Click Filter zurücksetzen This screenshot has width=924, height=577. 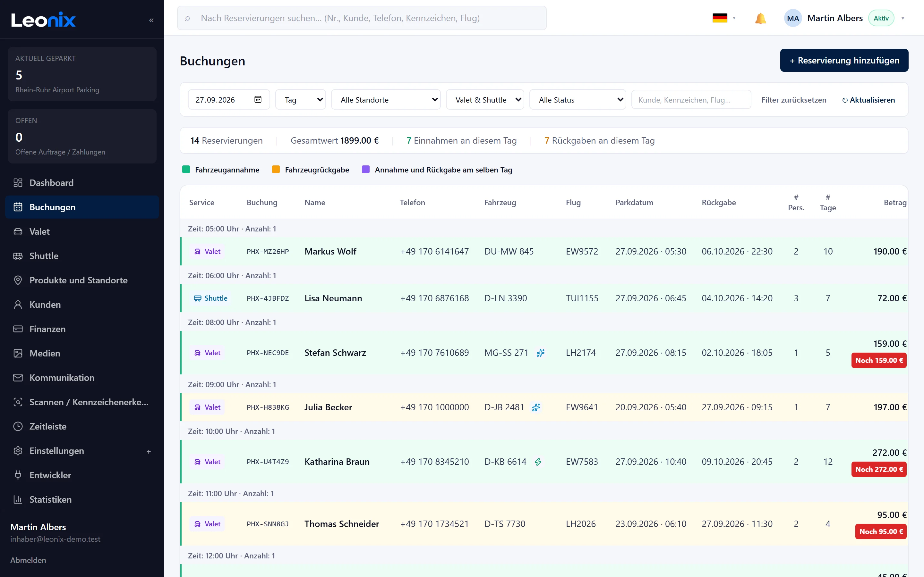pos(793,100)
